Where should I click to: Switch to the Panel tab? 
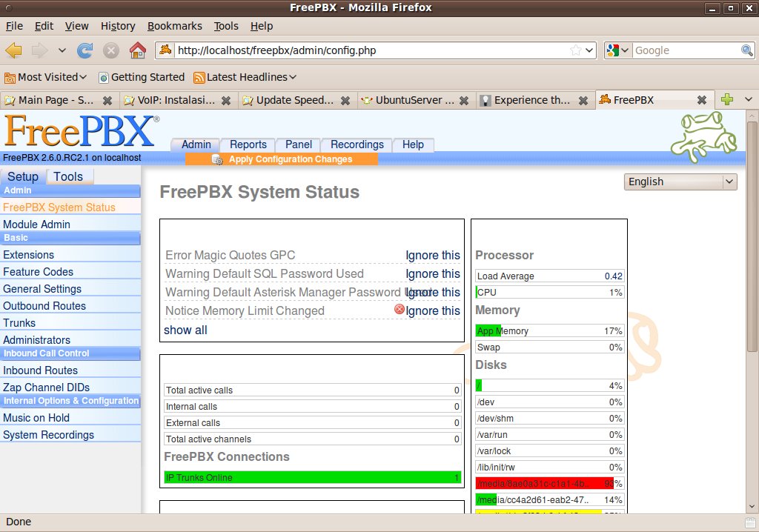click(298, 144)
